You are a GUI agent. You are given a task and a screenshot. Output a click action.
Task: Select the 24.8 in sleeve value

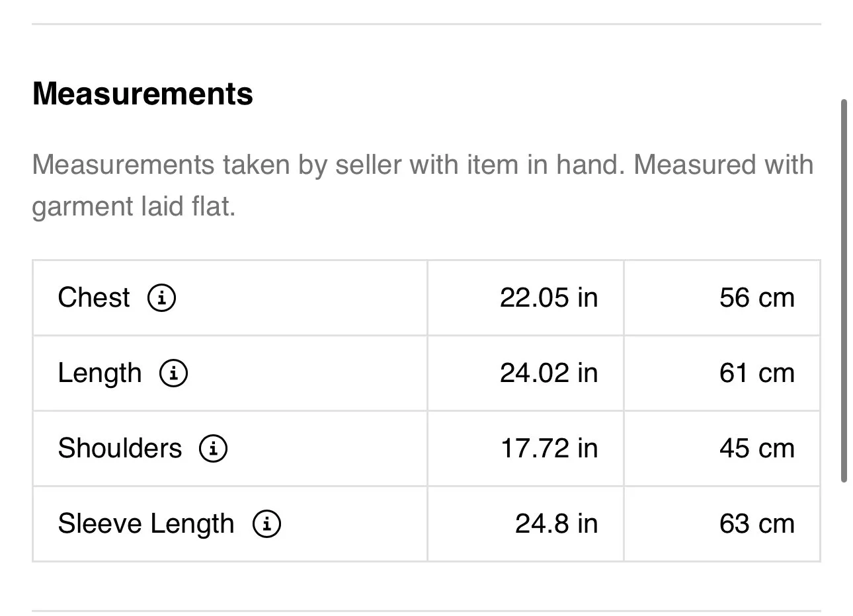[556, 523]
